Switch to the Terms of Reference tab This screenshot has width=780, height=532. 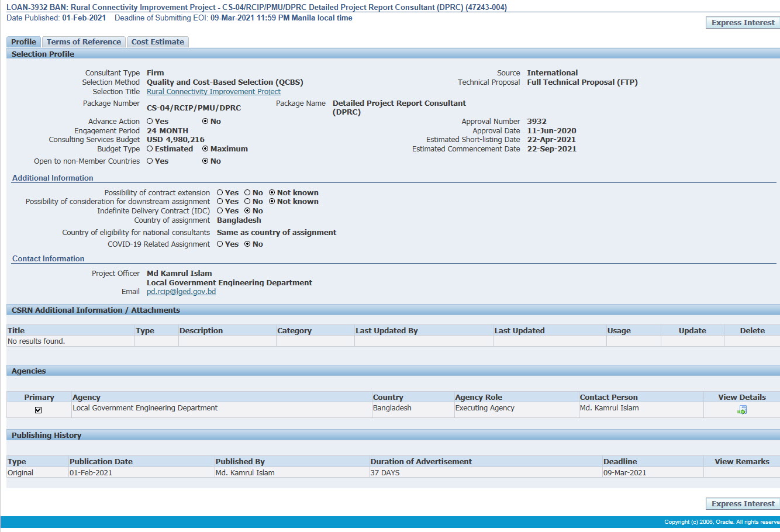(x=84, y=42)
